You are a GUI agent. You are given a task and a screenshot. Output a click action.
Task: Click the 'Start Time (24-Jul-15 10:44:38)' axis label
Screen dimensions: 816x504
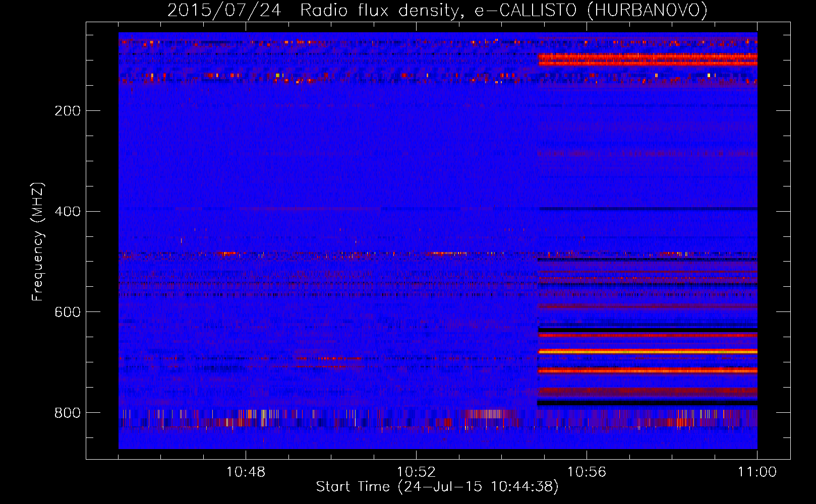point(437,487)
